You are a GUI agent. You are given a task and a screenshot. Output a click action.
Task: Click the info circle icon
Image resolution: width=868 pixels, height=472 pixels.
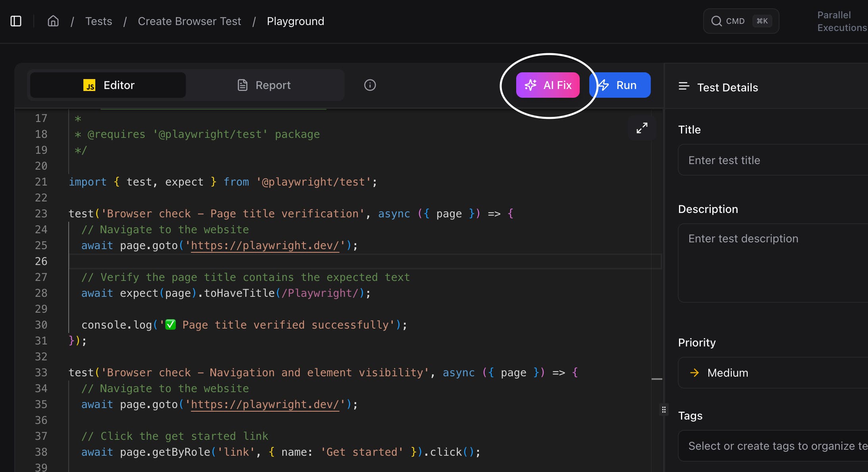[370, 85]
